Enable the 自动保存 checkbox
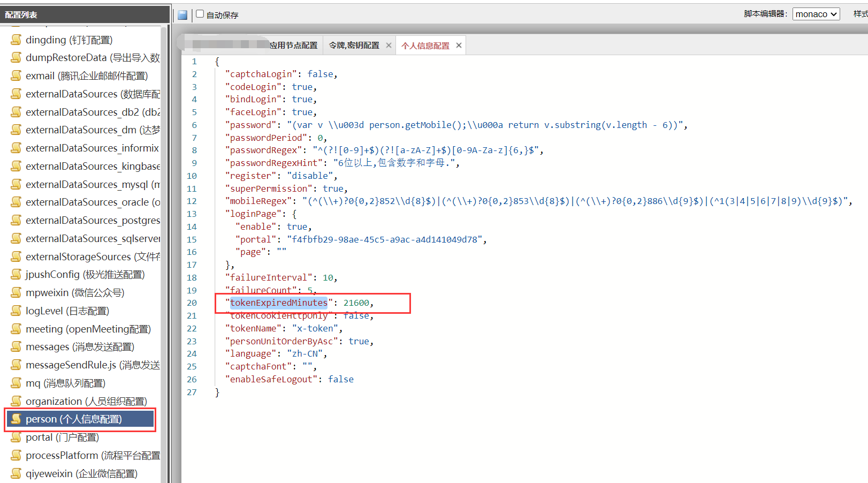 pyautogui.click(x=200, y=14)
